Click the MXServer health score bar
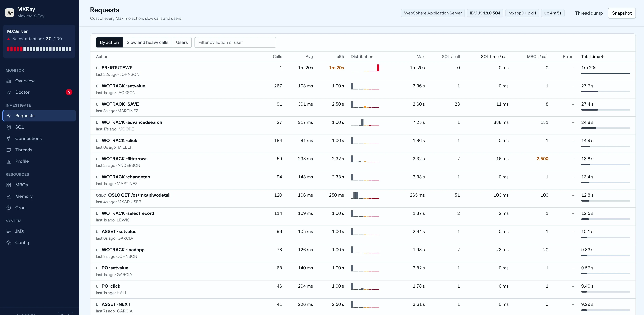 pos(39,49)
